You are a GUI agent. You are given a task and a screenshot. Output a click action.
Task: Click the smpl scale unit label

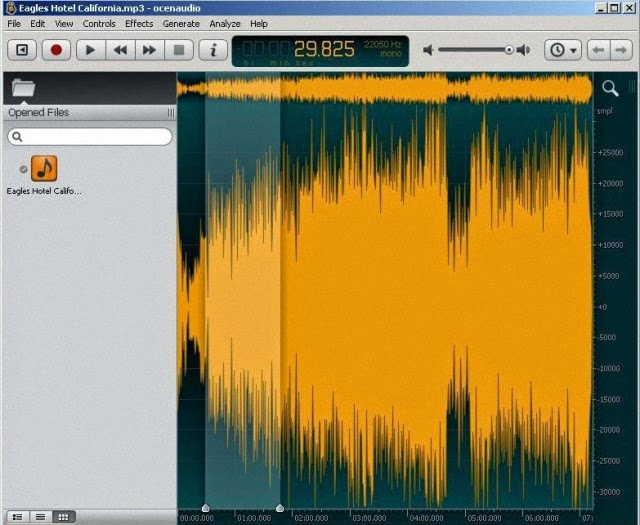click(604, 111)
